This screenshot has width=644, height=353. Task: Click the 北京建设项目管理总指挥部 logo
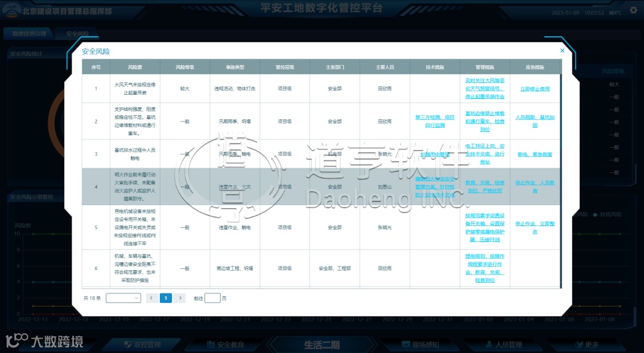11,11
